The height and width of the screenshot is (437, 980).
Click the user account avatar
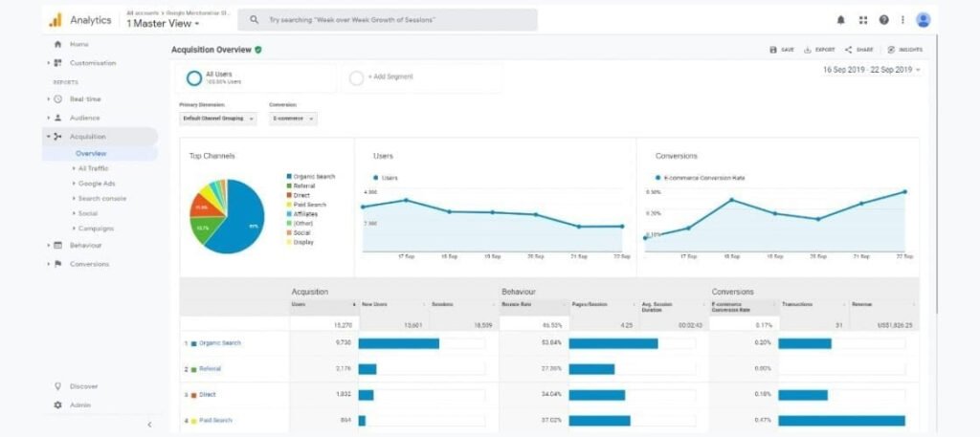click(x=923, y=20)
